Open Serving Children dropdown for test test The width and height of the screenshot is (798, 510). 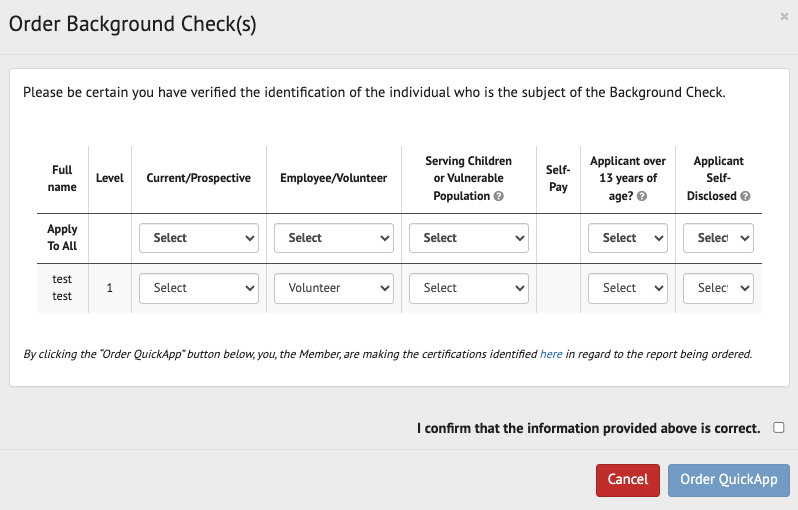tap(468, 288)
